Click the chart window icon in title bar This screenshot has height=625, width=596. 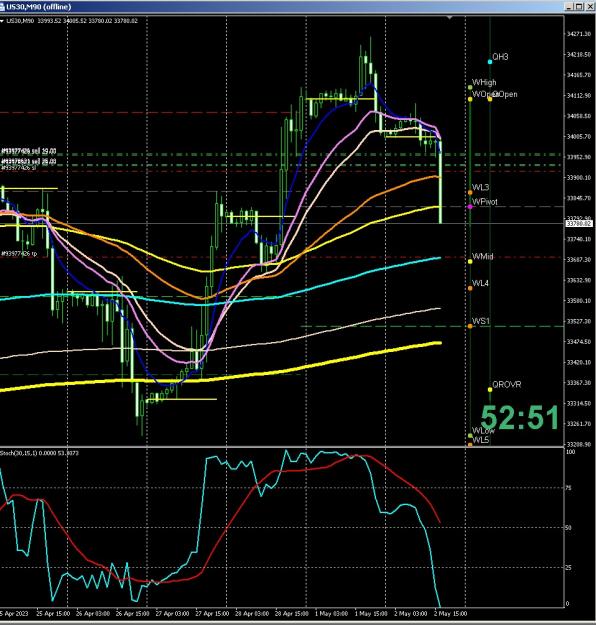tap(2, 7)
